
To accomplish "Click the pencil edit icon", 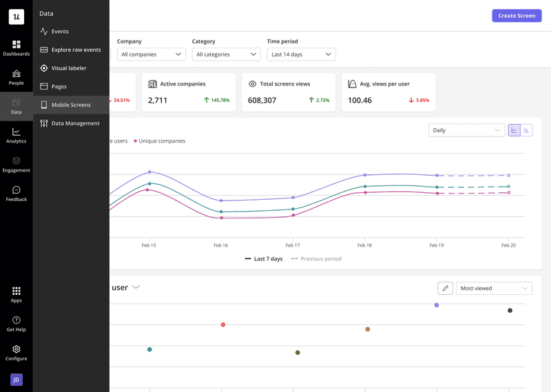I will tap(445, 288).
